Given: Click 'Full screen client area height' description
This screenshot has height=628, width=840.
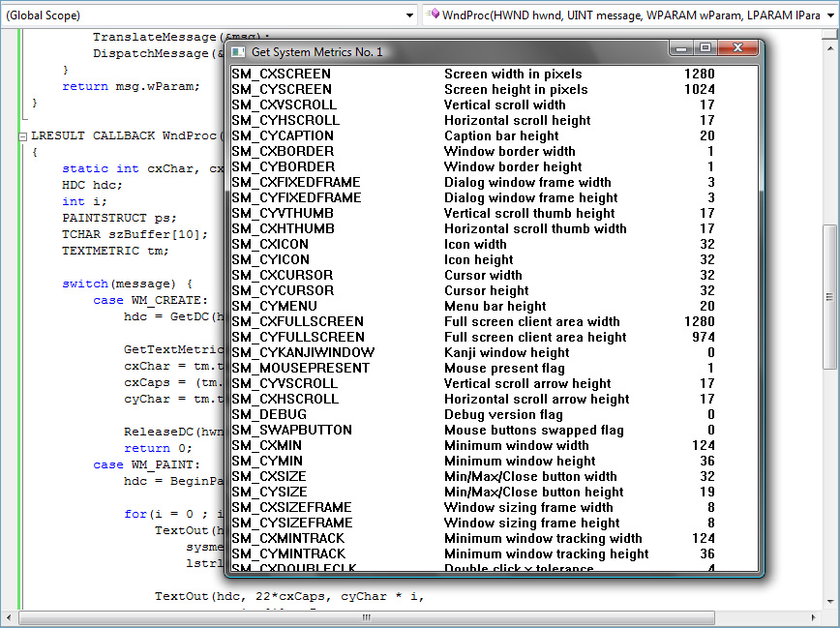Looking at the screenshot, I should 535,337.
